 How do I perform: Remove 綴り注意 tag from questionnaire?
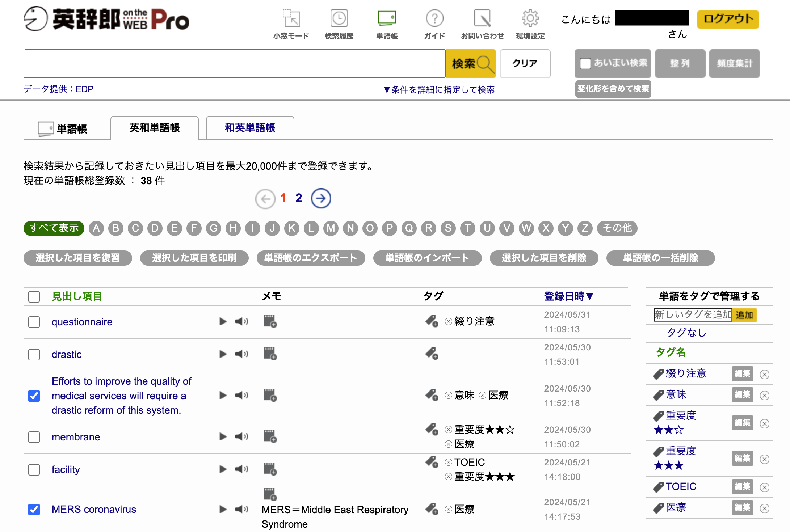pyautogui.click(x=449, y=321)
